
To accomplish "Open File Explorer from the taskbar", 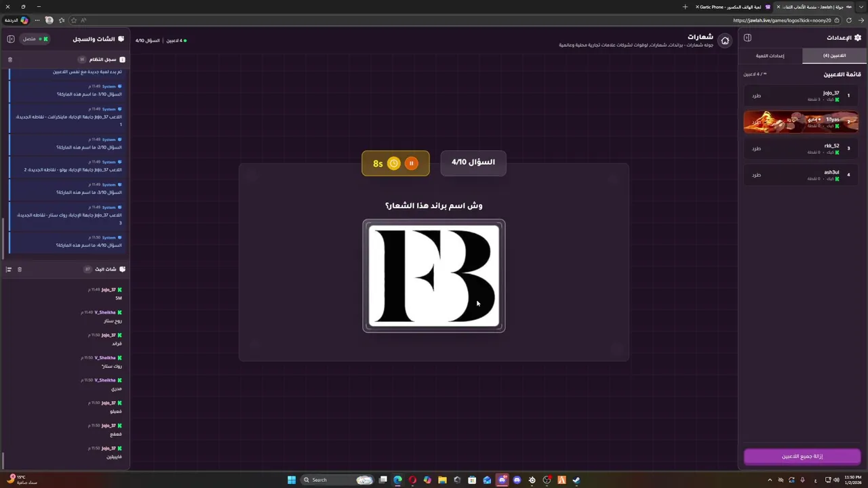I will click(442, 480).
